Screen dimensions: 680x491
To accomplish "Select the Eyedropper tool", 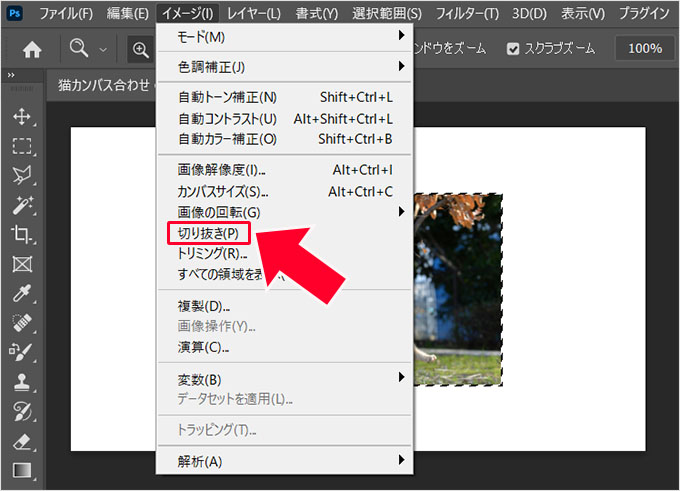I will pos(22,293).
